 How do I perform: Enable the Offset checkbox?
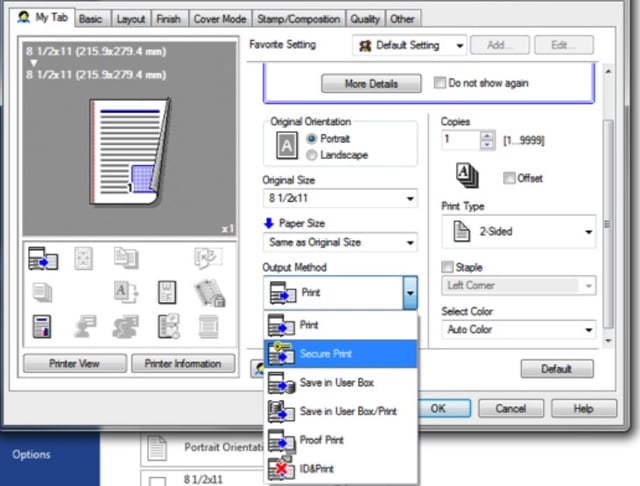point(508,178)
